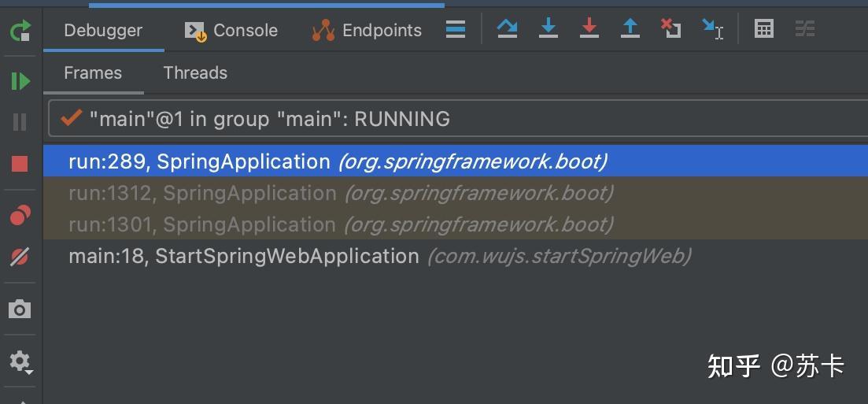This screenshot has height=404, width=868.
Task: View all breakpoints
Action: point(20,215)
